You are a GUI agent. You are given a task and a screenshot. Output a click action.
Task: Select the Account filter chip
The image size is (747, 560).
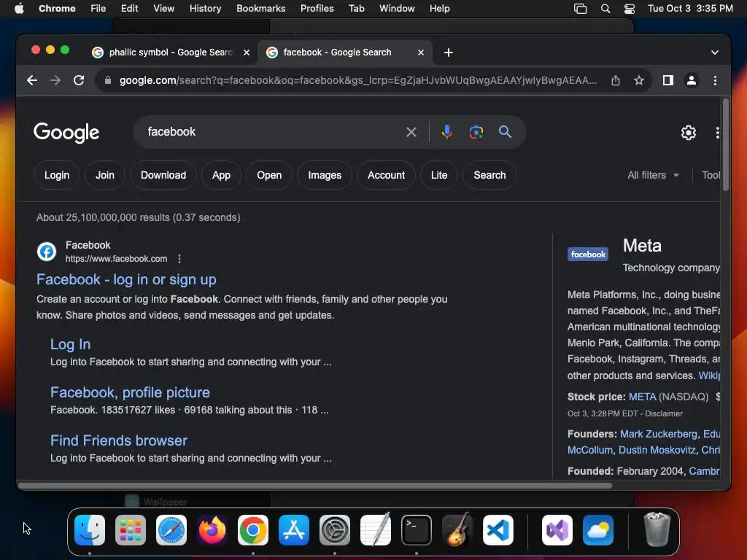tap(386, 175)
